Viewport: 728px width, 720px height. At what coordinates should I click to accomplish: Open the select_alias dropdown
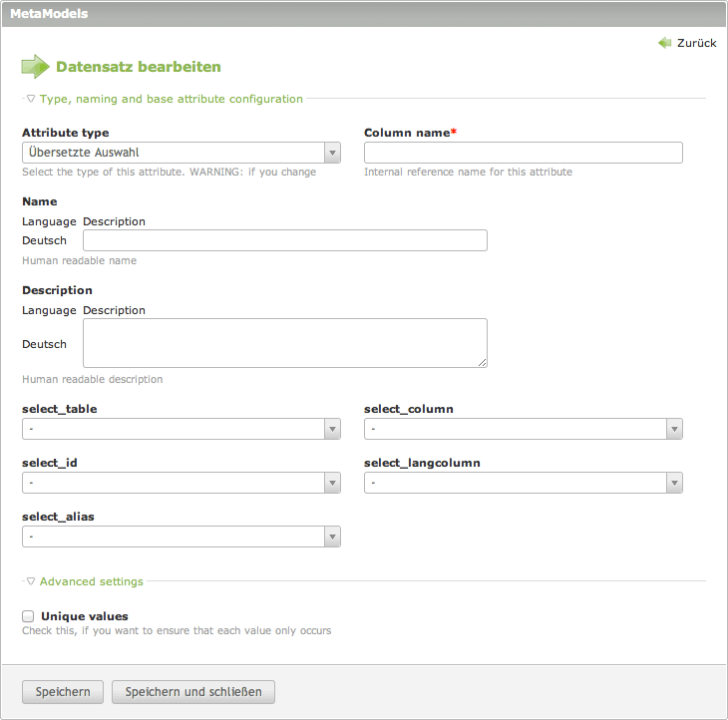click(182, 537)
